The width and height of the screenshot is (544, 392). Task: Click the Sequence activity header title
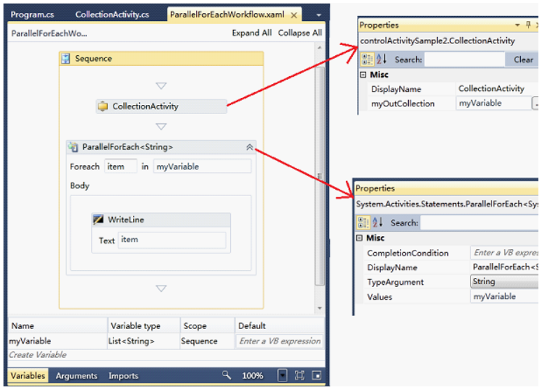tap(93, 59)
